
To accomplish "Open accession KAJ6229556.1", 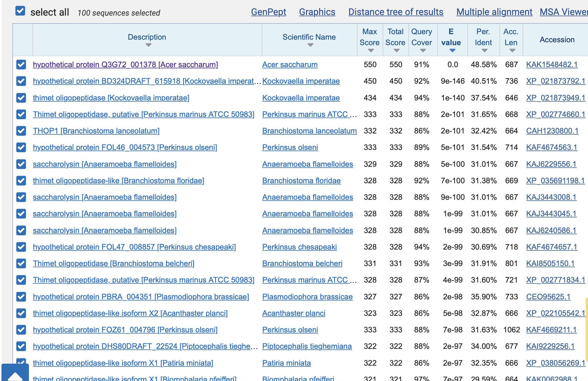I will [x=551, y=164].
